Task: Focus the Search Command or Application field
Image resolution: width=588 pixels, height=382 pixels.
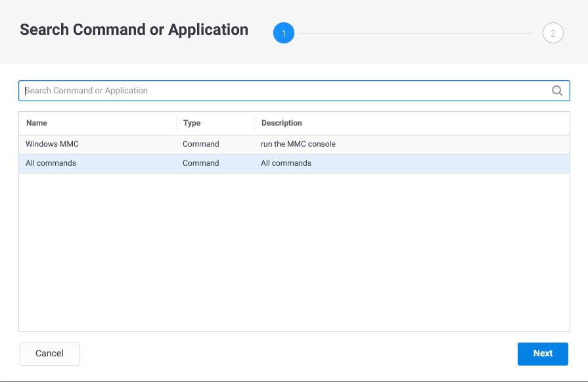Action: pos(283,91)
